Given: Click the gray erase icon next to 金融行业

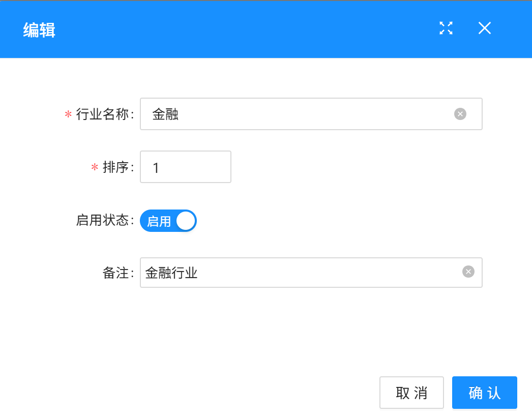Looking at the screenshot, I should pyautogui.click(x=467, y=273).
